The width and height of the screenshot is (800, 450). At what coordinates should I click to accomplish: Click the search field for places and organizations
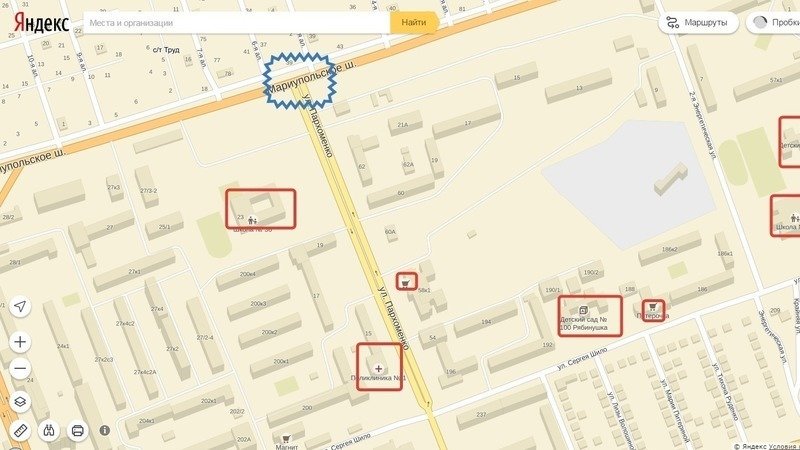237,23
